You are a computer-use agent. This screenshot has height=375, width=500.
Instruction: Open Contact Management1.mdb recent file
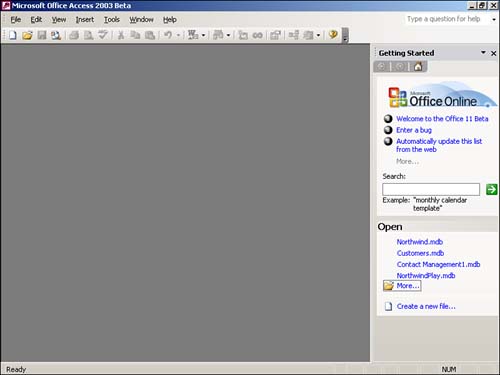438,264
